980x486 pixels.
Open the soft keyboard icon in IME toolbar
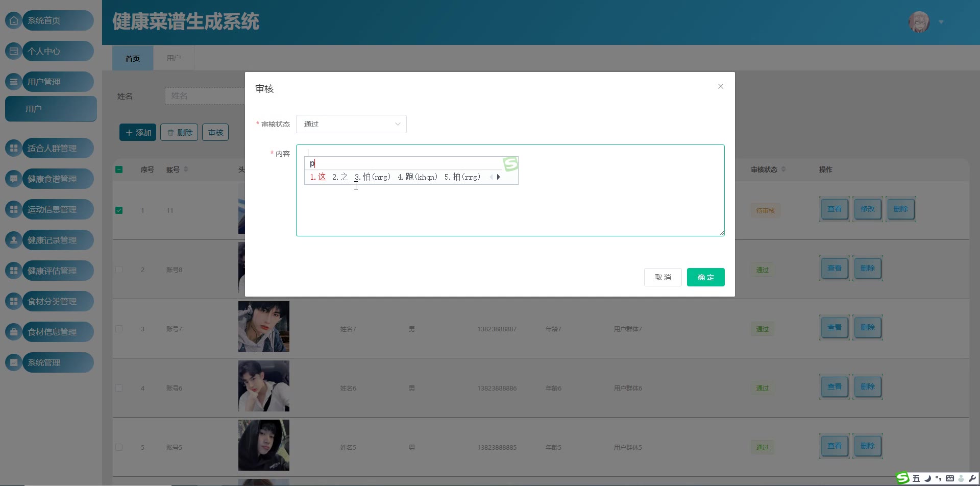(950, 478)
